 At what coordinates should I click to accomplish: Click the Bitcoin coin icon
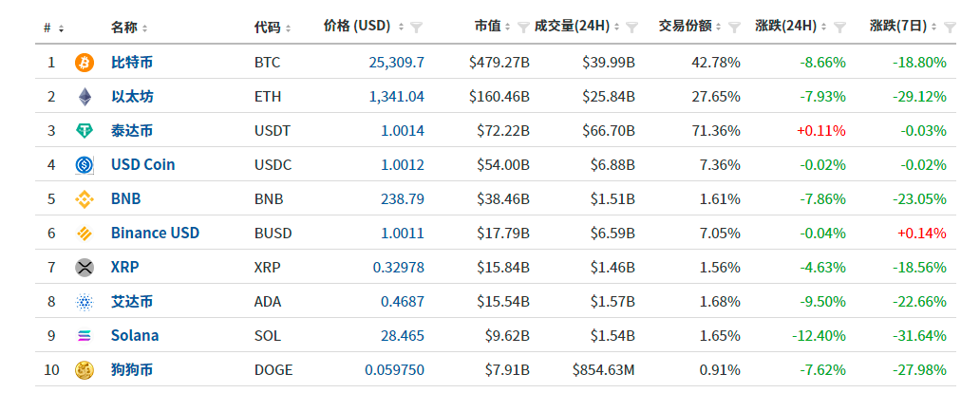pos(85,63)
